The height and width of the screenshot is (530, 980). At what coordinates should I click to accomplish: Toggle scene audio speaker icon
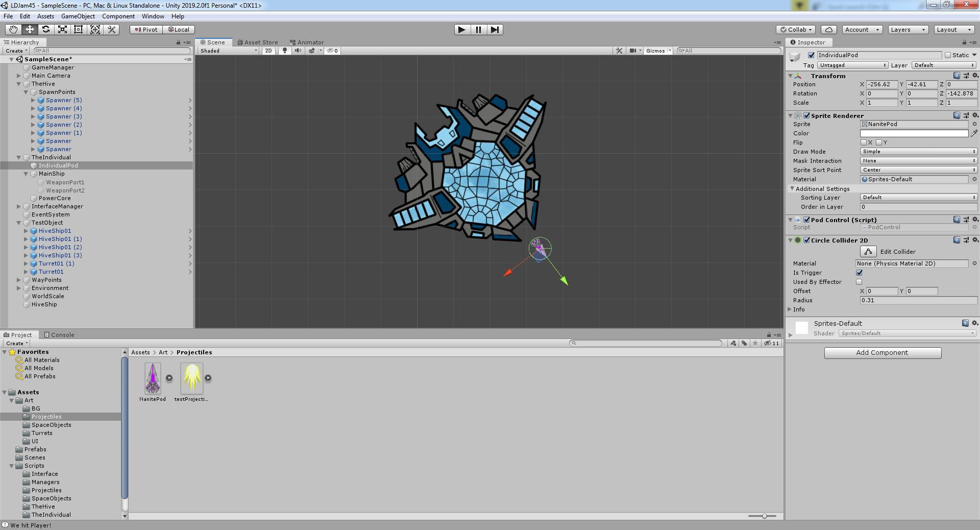tap(298, 51)
